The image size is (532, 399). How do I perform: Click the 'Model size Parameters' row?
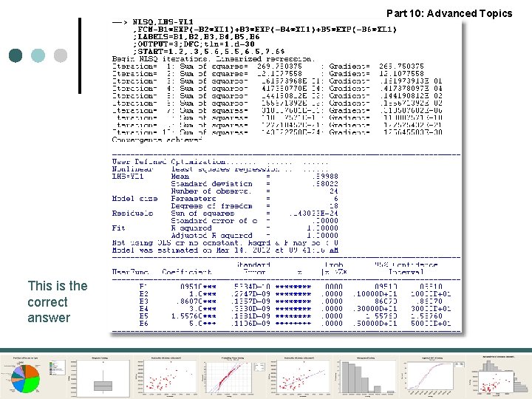(x=225, y=199)
